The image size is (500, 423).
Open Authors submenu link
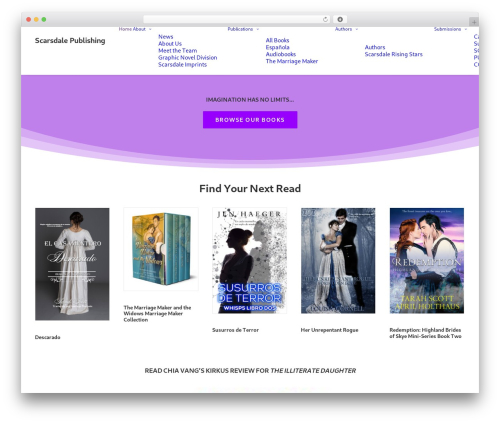[x=375, y=47]
